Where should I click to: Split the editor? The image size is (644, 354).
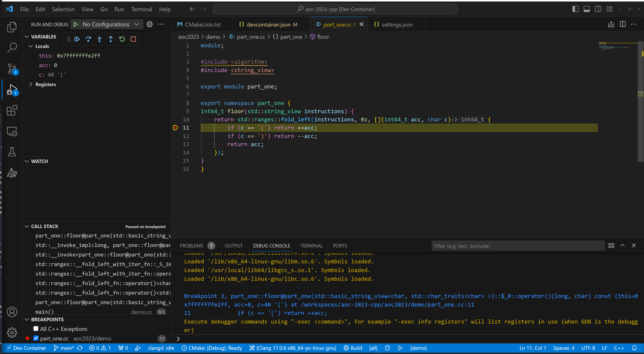click(x=622, y=24)
